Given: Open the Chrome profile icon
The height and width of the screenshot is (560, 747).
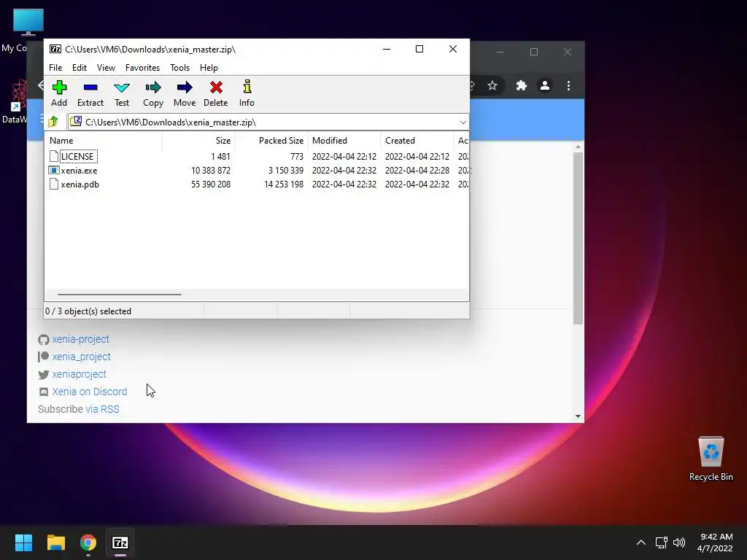Looking at the screenshot, I should (x=544, y=86).
